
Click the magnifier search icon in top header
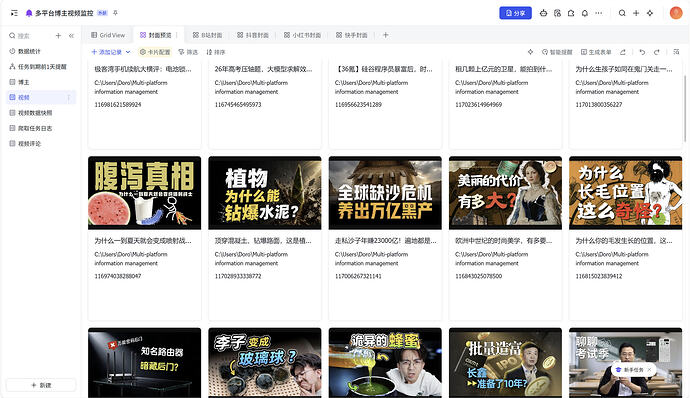(622, 13)
